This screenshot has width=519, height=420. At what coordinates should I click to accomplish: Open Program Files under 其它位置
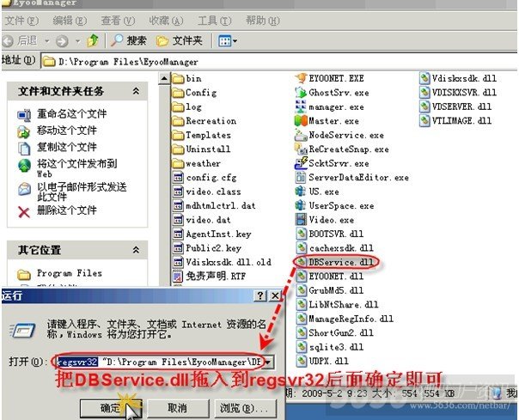[x=70, y=273]
